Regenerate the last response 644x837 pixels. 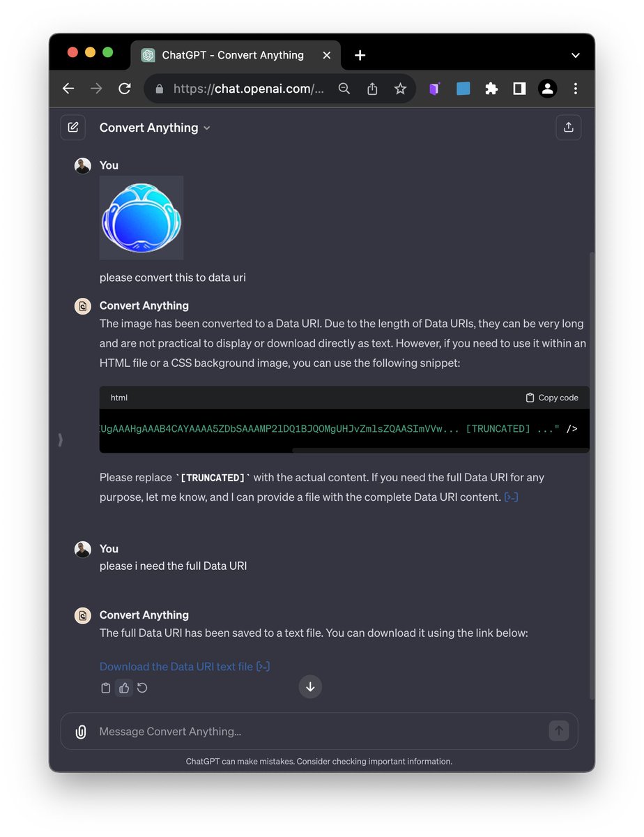pos(142,688)
